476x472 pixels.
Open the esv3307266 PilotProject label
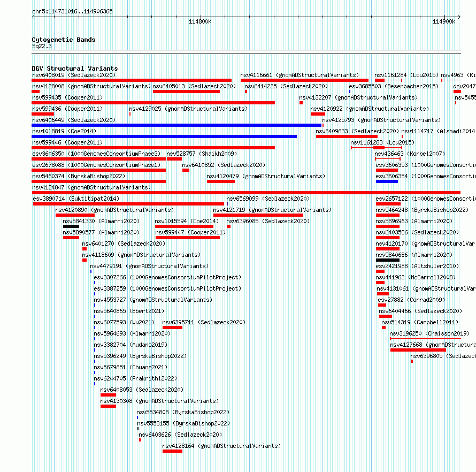pyautogui.click(x=167, y=277)
